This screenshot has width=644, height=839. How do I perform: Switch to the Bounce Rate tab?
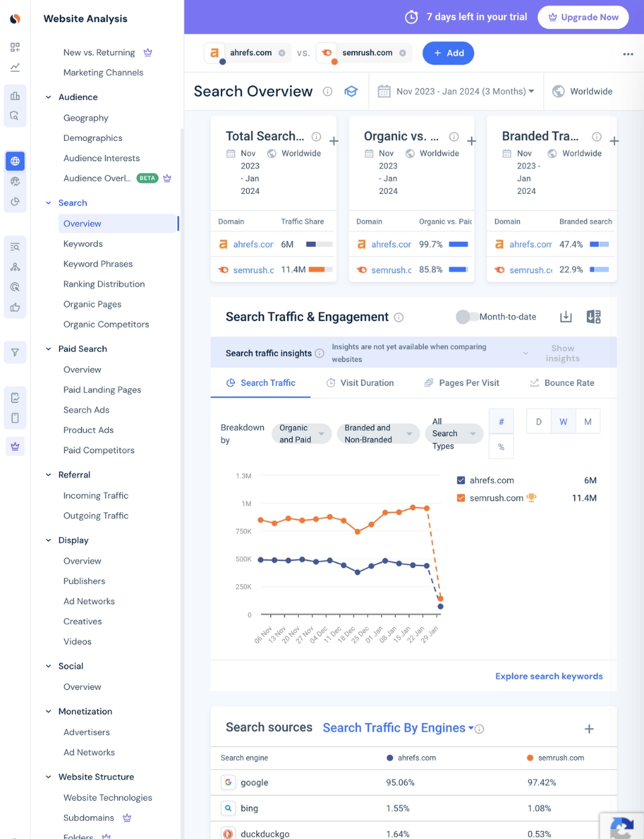(567, 383)
